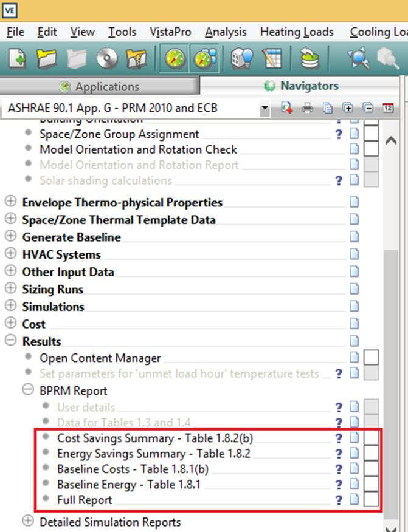Open the Edit menu
Viewport: 408px width, 532px height.
tap(47, 32)
